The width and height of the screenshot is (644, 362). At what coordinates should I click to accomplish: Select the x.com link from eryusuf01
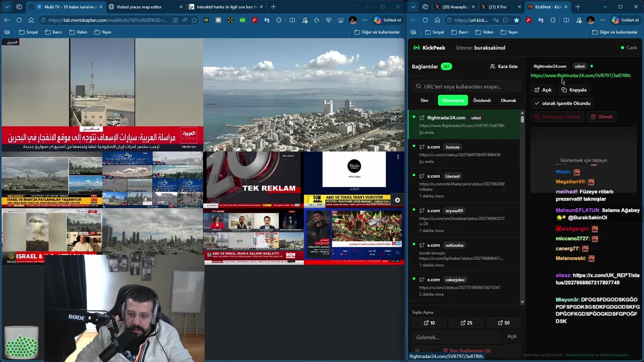tap(464, 220)
